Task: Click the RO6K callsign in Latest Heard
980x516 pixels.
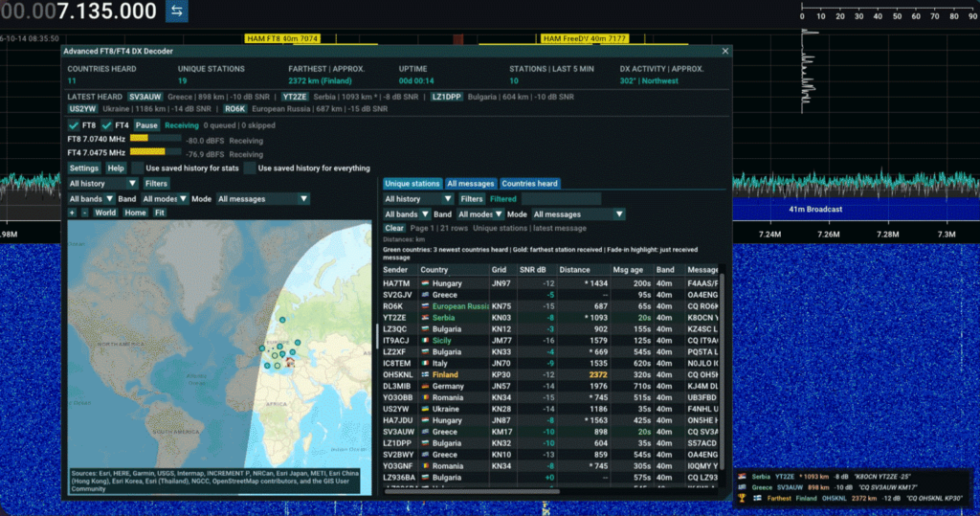Action: tap(235, 109)
